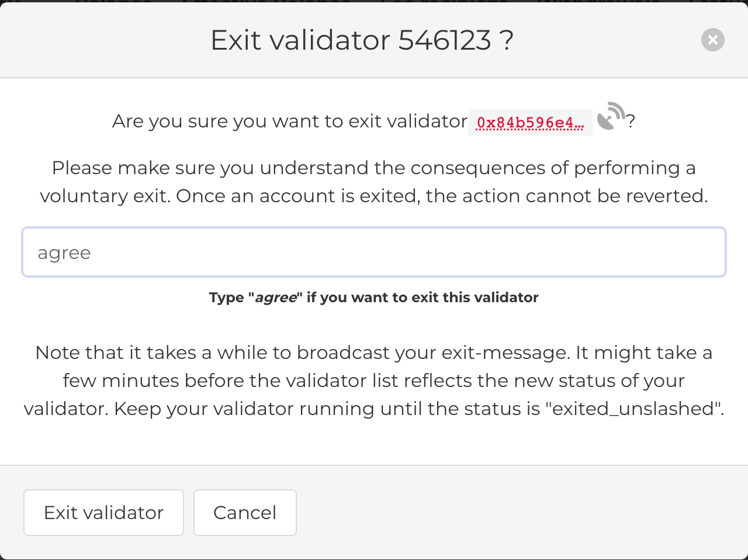This screenshot has width=748, height=560.
Task: Click the exit-message broadcast note paragraph
Action: 374,381
